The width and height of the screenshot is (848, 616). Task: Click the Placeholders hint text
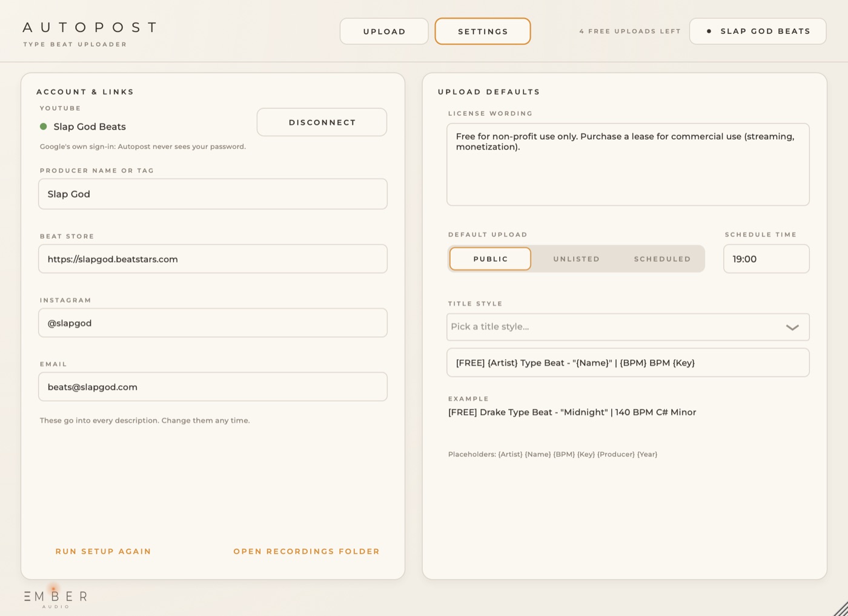point(552,454)
